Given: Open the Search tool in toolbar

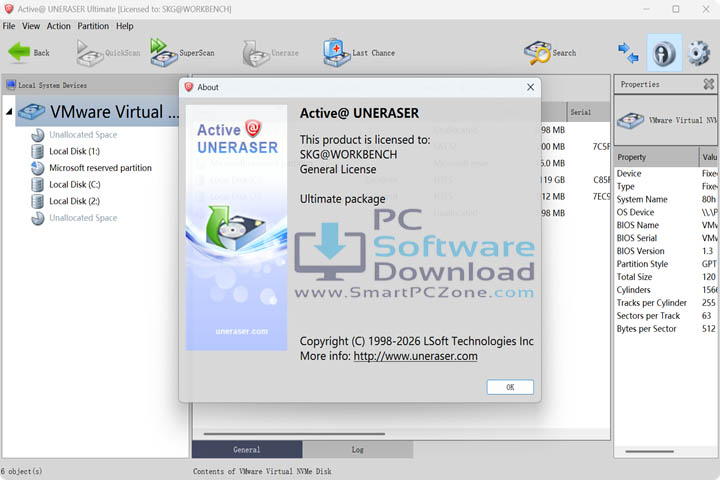Looking at the screenshot, I should coord(550,53).
